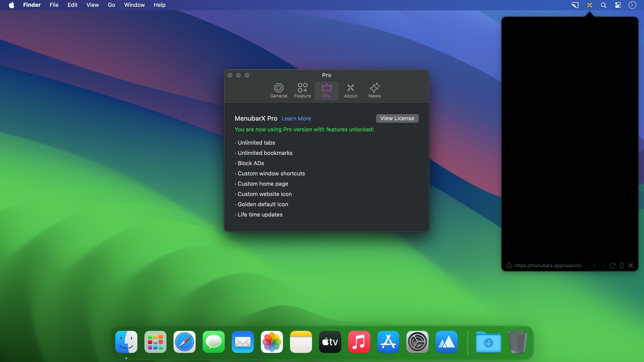Click the X icon in popup toolbar
644x362 pixels.
coord(631,266)
